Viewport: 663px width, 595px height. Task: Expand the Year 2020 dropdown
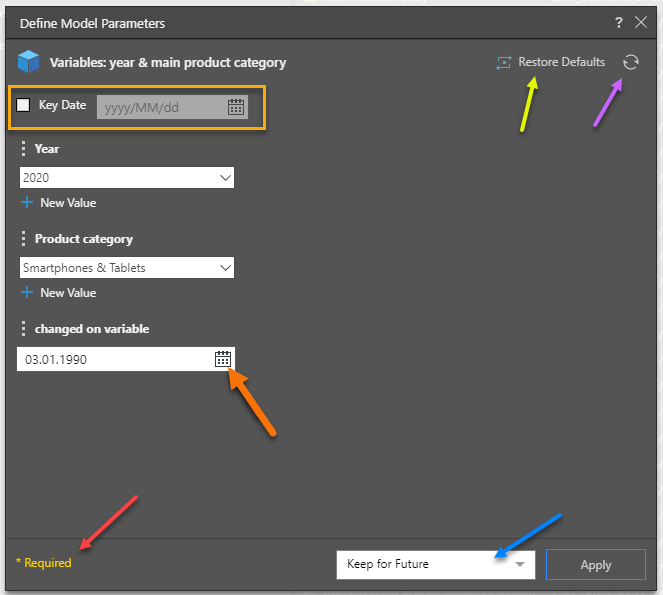[225, 178]
